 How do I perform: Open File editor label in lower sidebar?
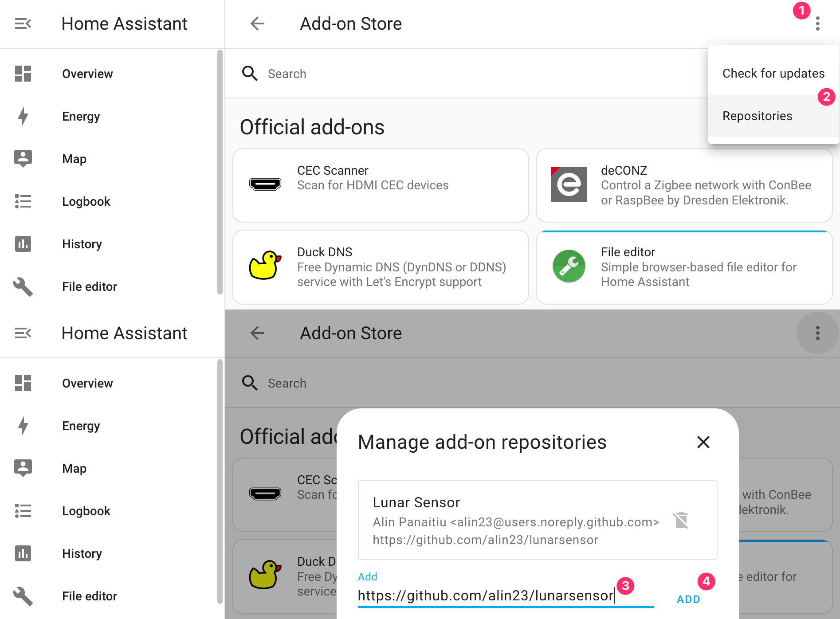click(90, 596)
